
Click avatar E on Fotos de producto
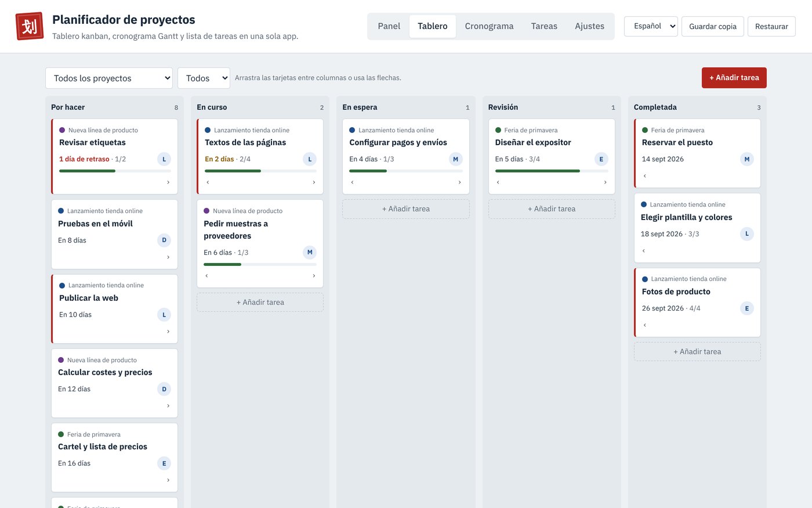(747, 308)
